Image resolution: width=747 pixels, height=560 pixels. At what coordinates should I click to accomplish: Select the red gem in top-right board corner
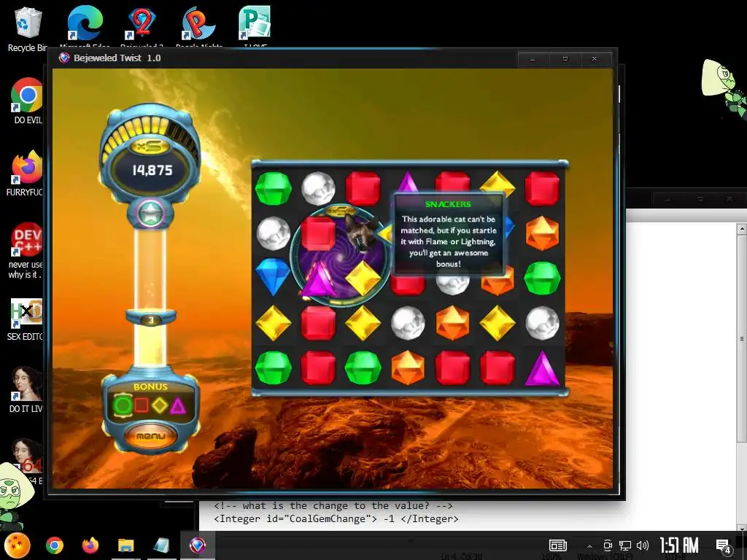click(542, 189)
